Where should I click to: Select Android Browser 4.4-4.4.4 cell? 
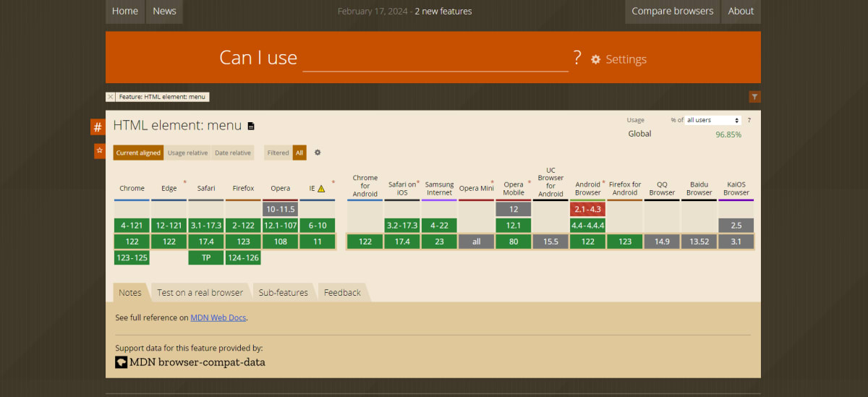[587, 226]
